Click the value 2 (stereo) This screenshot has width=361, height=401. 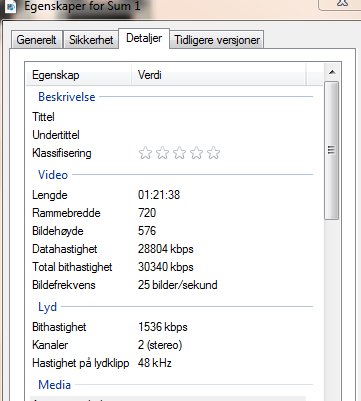point(160,345)
